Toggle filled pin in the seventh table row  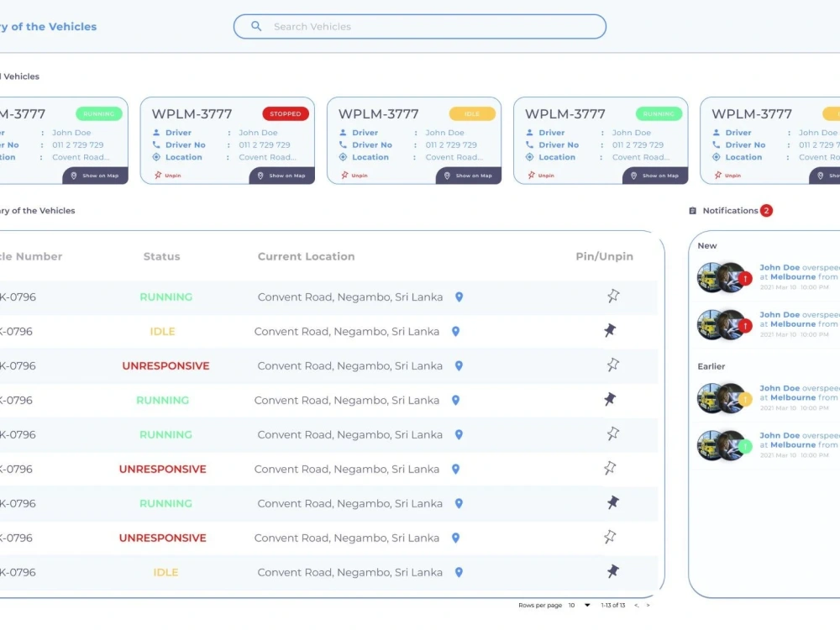[x=613, y=502]
